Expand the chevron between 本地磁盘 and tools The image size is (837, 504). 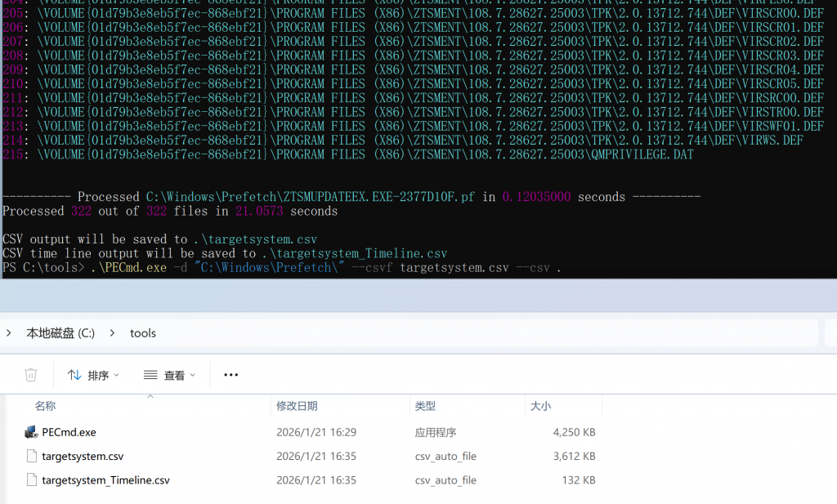click(x=112, y=333)
